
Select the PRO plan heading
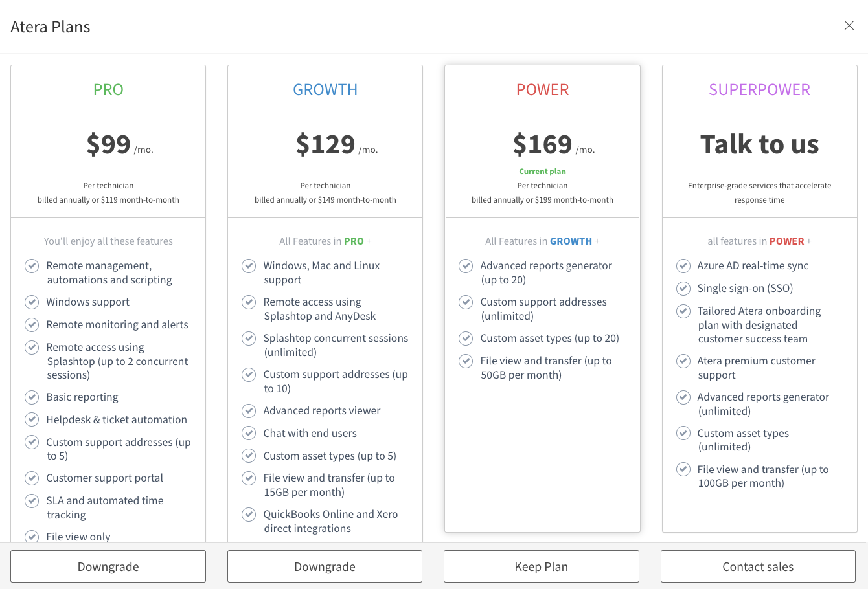(108, 89)
